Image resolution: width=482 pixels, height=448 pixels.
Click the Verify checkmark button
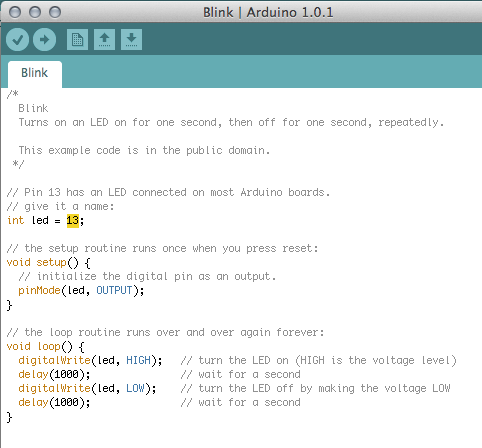[17, 40]
